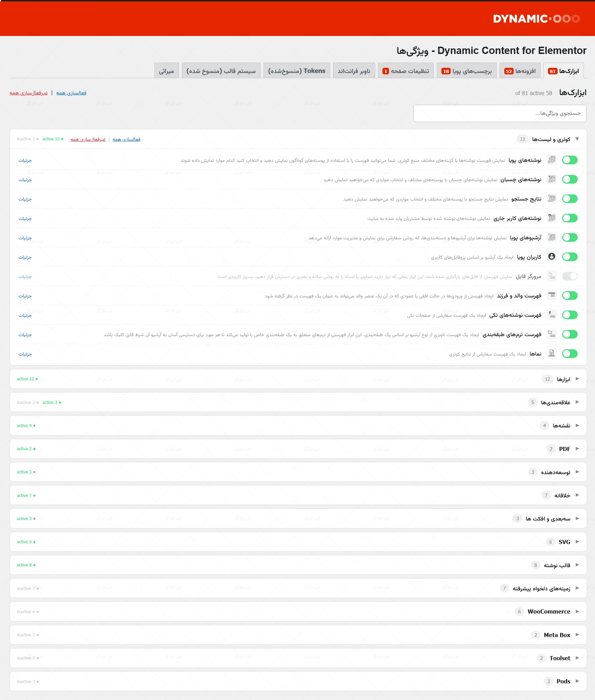Open the Tokens (منسوخ‌شده) tab
The height and width of the screenshot is (700, 595).
tap(297, 71)
